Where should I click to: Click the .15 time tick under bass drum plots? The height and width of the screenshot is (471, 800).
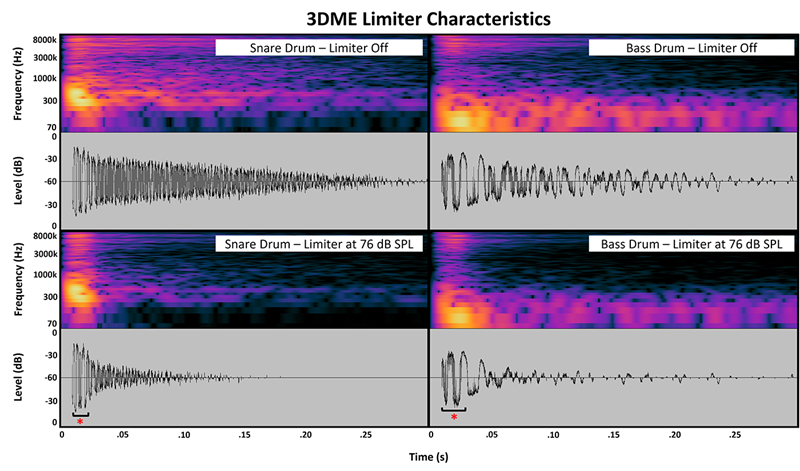(x=613, y=435)
